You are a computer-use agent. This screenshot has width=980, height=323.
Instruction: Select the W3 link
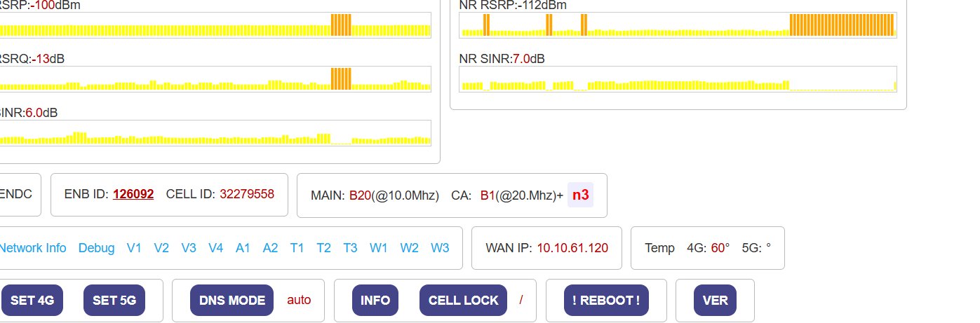tap(440, 248)
